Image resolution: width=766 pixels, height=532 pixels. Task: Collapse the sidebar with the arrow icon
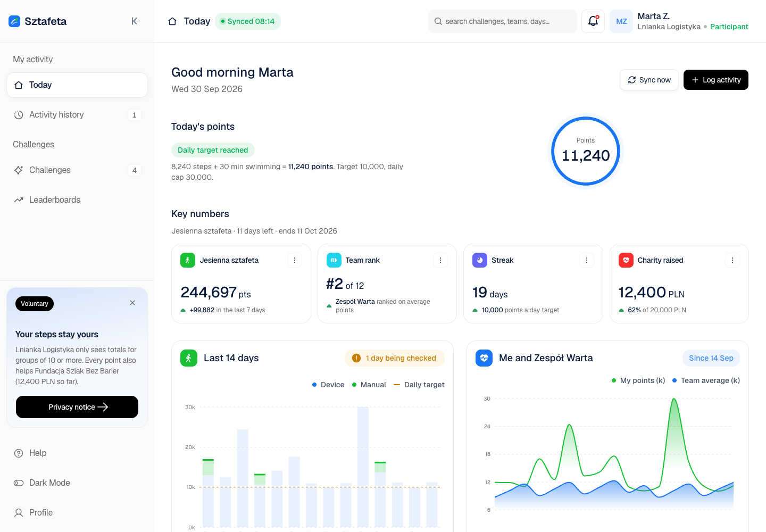click(136, 21)
